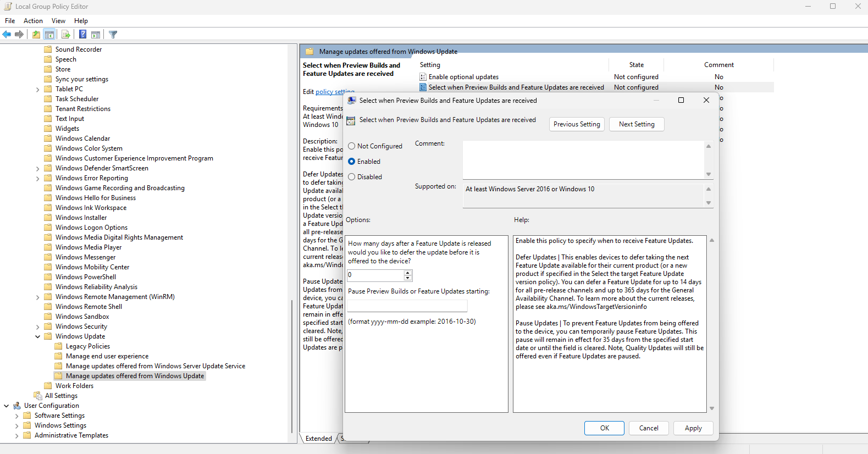The image size is (868, 454).
Task: Expand the Windows Remote Management (WinRM) node
Action: point(38,297)
